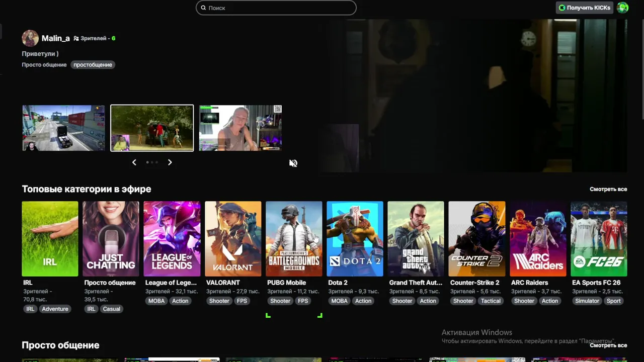The height and width of the screenshot is (362, 644).
Task: Open the Dota 2 category cover
Action: pyautogui.click(x=355, y=239)
